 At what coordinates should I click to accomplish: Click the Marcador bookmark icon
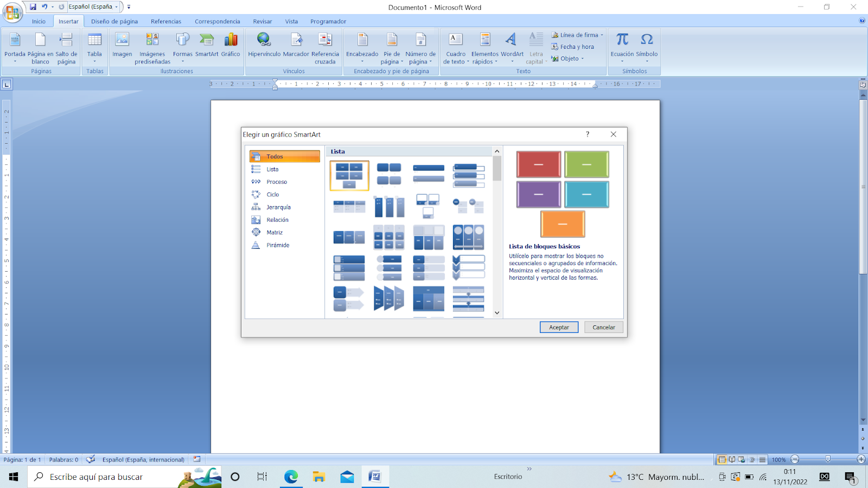point(296,40)
